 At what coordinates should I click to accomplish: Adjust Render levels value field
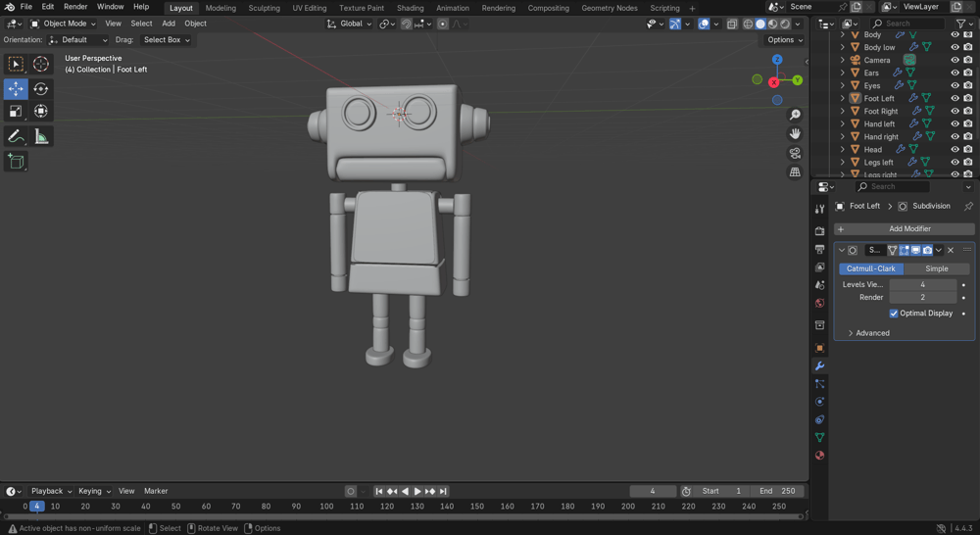[x=922, y=298]
